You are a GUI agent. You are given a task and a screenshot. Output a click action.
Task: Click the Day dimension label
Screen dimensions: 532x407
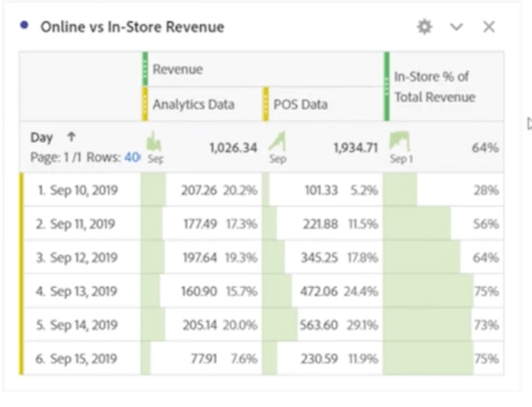pyautogui.click(x=42, y=138)
